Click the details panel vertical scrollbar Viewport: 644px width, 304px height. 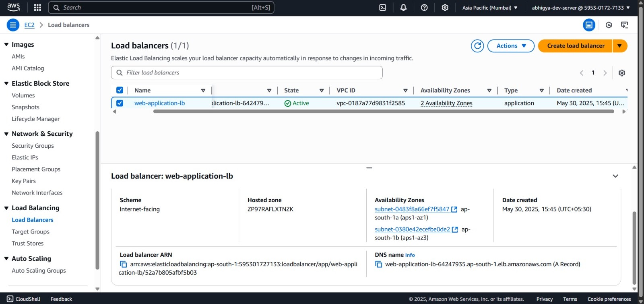[x=634, y=248]
